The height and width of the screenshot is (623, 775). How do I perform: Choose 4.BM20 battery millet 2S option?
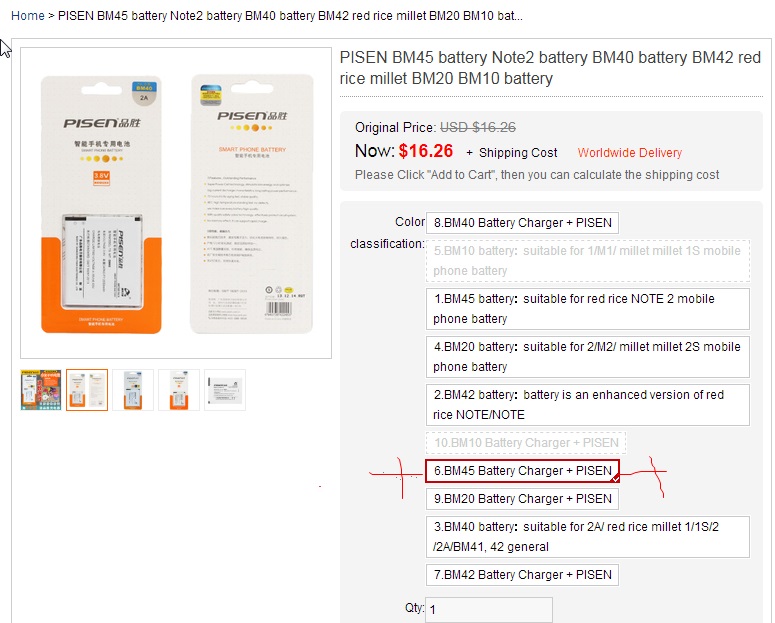(588, 357)
